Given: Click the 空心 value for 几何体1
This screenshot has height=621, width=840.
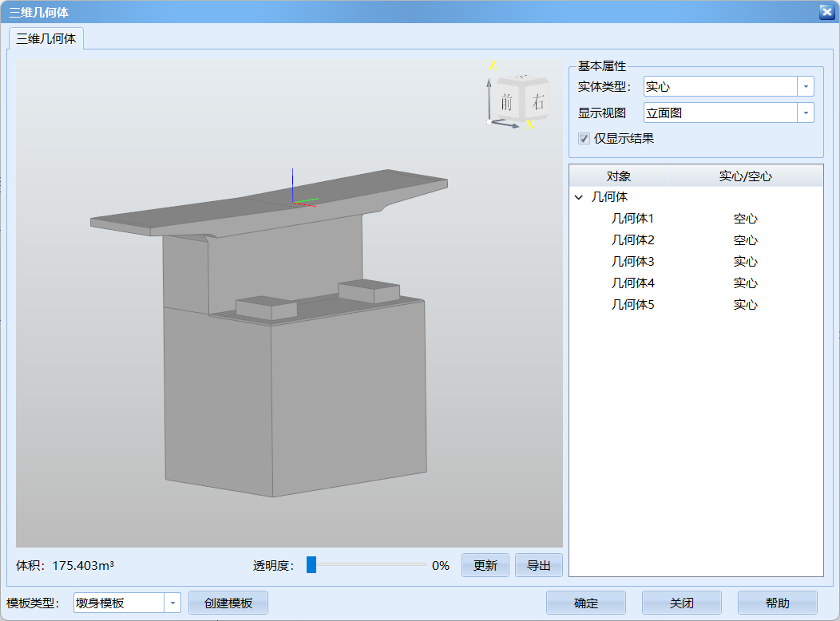Looking at the screenshot, I should (745, 218).
